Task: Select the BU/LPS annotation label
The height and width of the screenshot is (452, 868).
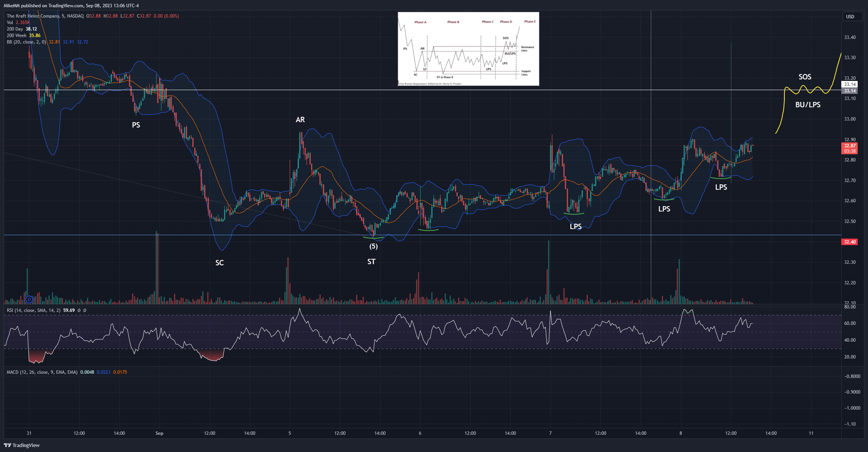Action: (808, 105)
